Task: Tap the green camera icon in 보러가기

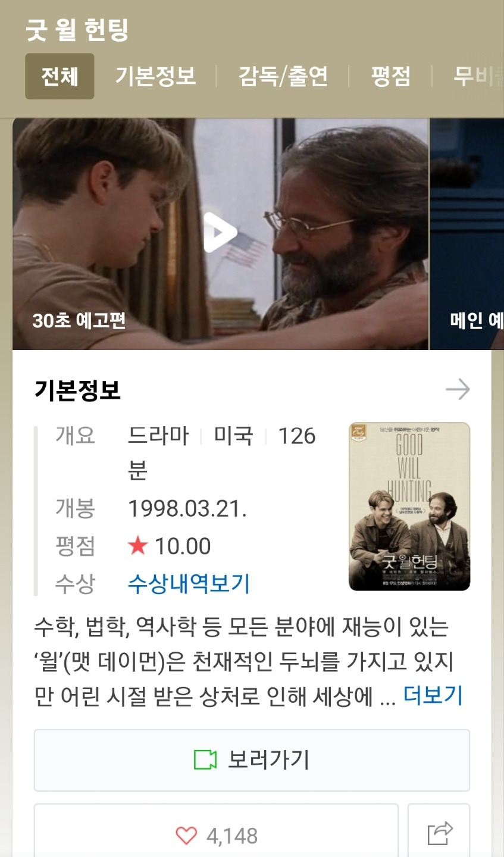Action: pyautogui.click(x=205, y=760)
